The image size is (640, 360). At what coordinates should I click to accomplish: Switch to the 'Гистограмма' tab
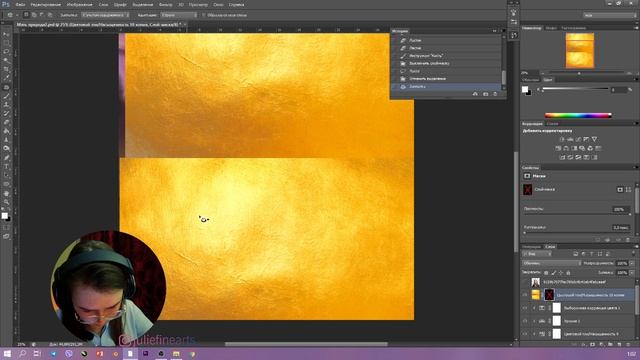point(573,28)
